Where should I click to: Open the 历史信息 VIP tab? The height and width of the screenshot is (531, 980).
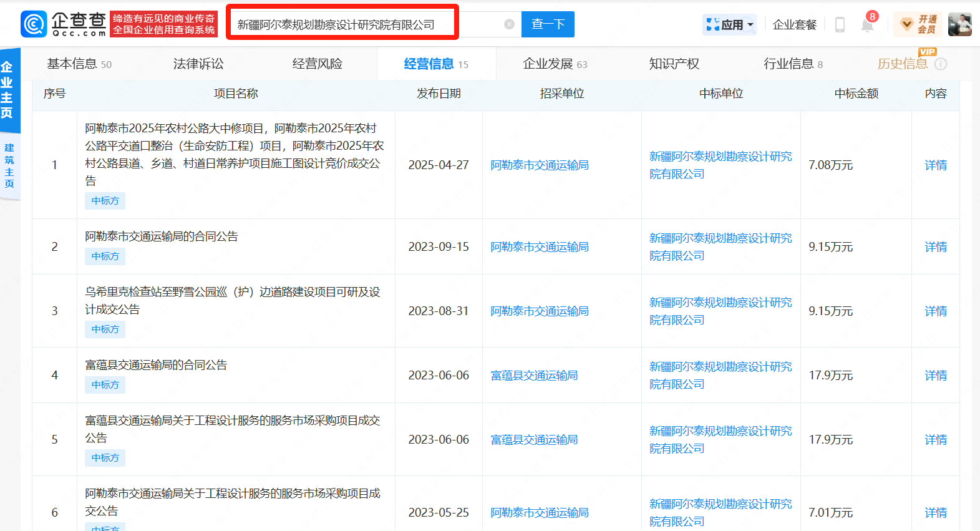click(902, 64)
